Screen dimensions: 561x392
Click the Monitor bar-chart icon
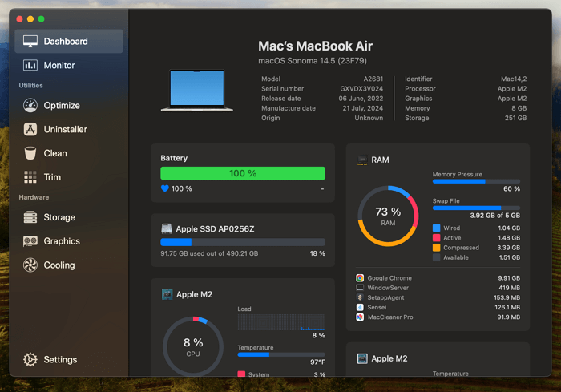tap(30, 65)
